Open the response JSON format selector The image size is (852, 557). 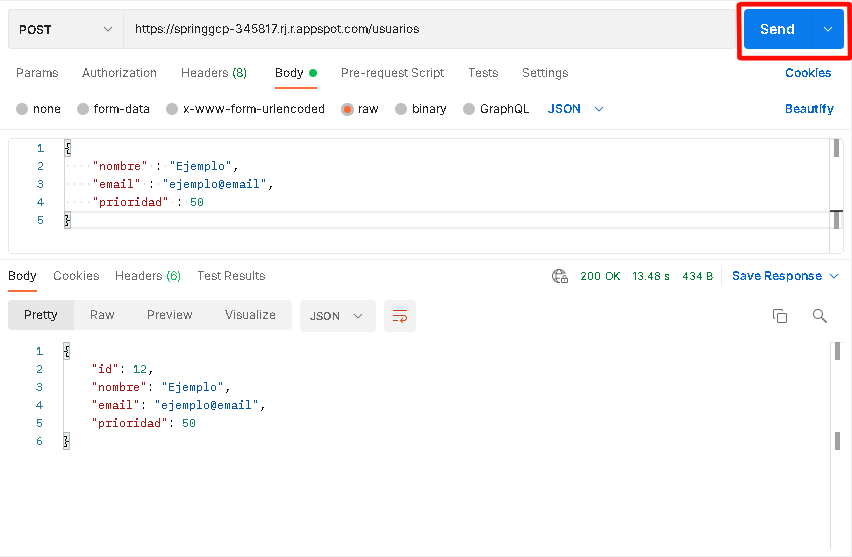click(337, 316)
